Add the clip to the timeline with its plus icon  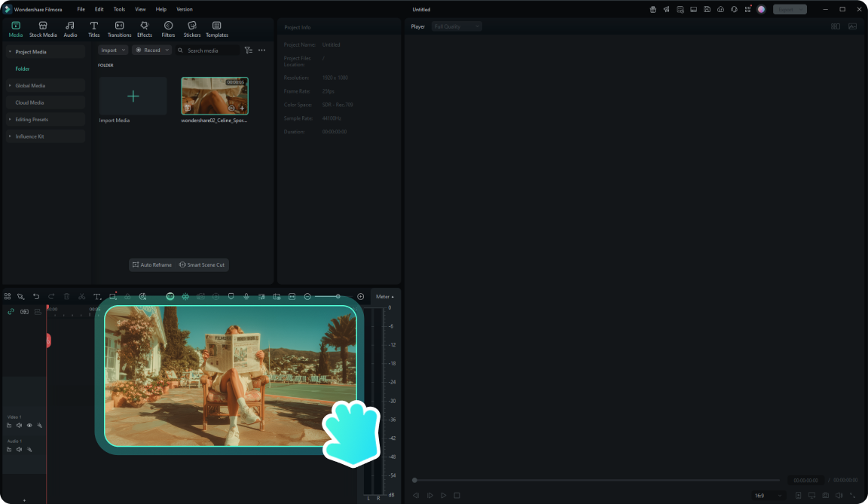coord(242,108)
